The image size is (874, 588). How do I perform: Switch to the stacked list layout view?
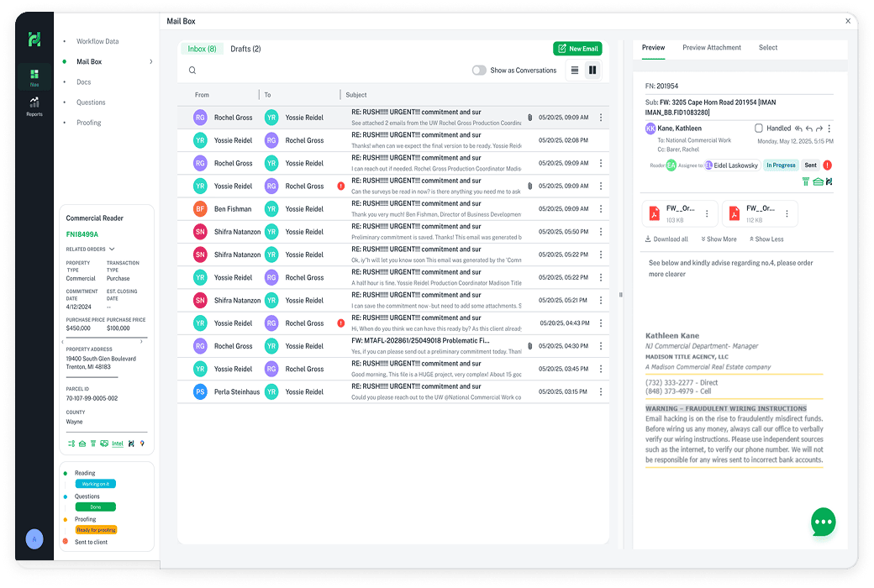point(575,71)
